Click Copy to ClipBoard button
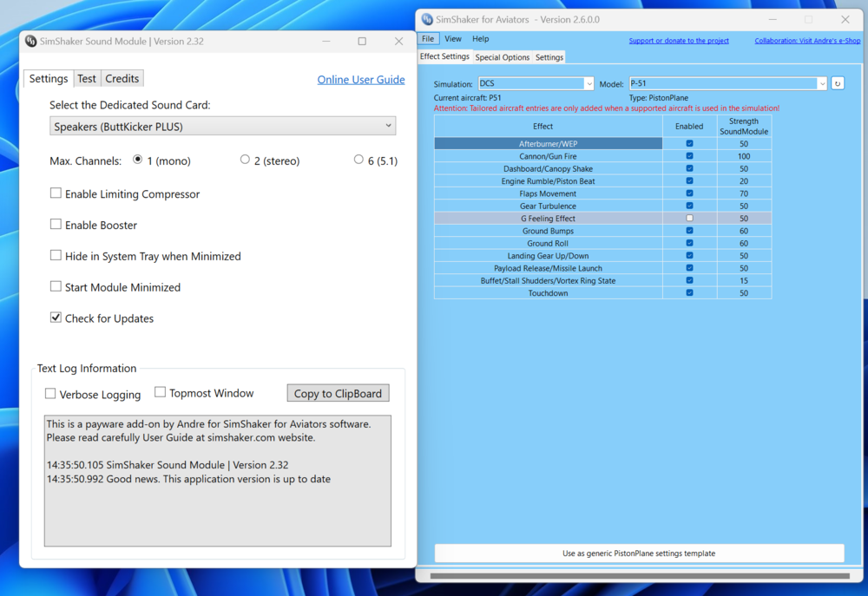 pos(338,394)
